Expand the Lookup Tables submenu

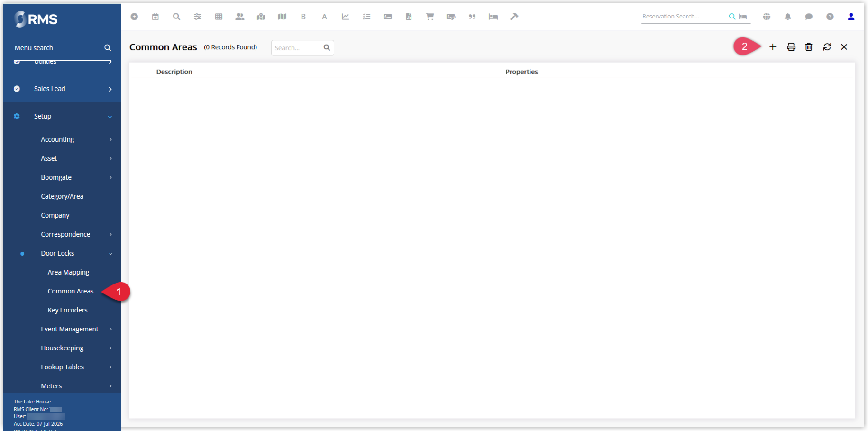pyautogui.click(x=62, y=367)
